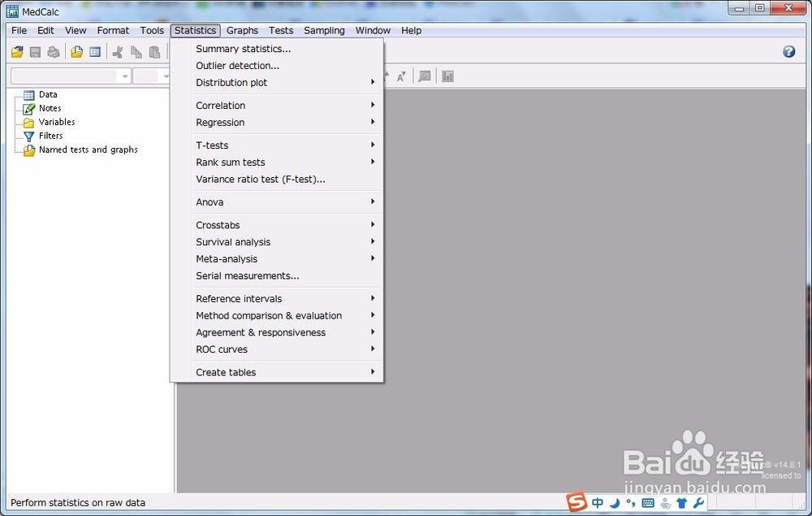Expand the T-tests submenu
The image size is (812, 516).
(x=285, y=145)
